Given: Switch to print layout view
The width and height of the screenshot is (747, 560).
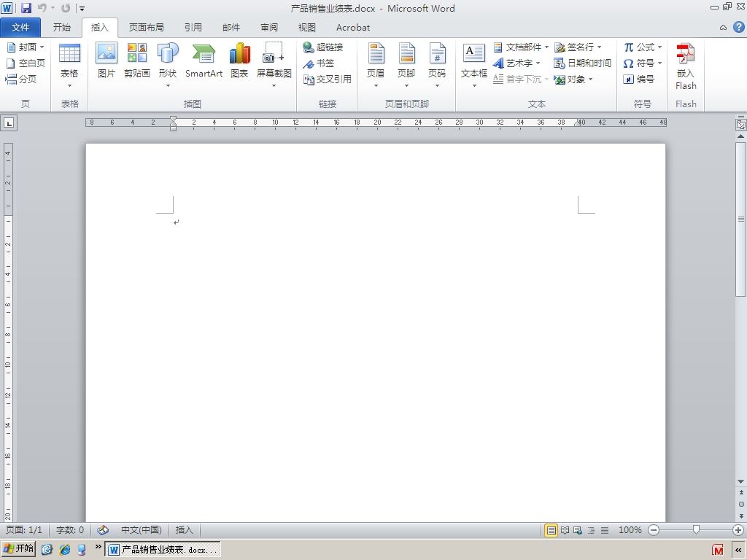Looking at the screenshot, I should (551, 530).
